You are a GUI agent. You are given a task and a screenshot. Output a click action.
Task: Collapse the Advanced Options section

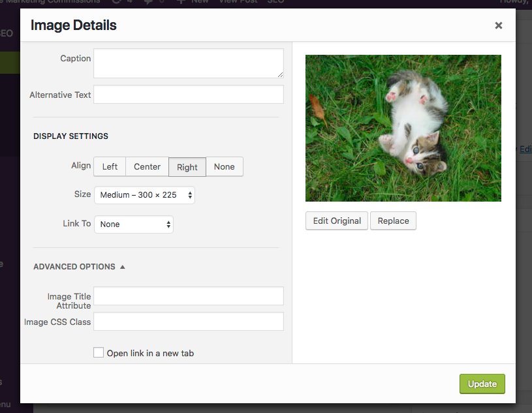pos(80,266)
